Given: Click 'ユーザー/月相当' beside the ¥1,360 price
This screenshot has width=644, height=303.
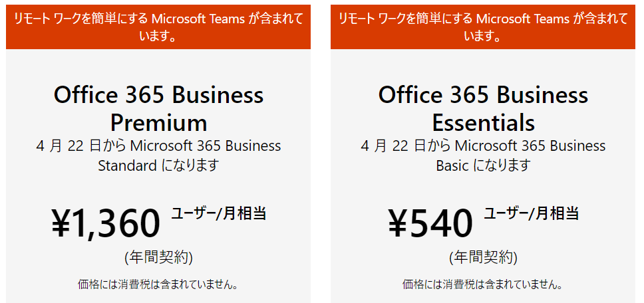Looking at the screenshot, I should pos(219,213).
